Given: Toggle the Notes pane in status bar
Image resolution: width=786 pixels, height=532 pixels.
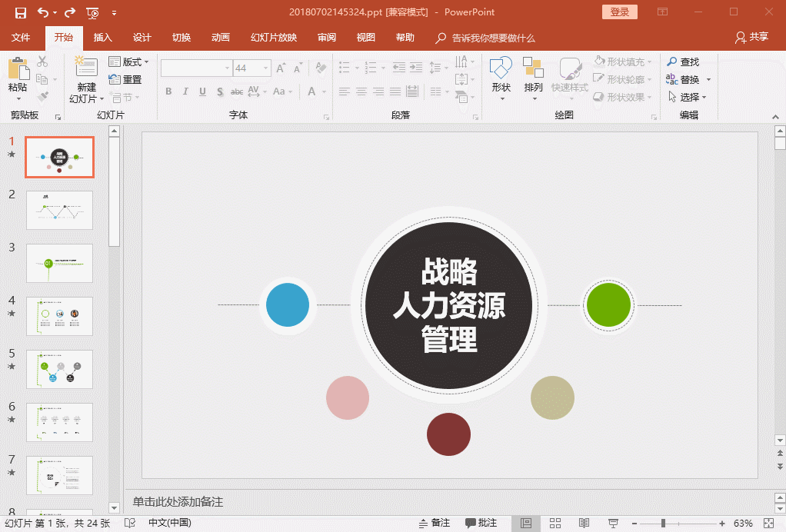Looking at the screenshot, I should pos(434,523).
